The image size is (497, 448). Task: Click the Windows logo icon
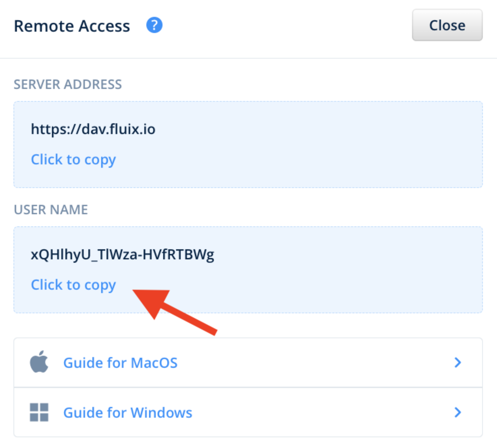click(39, 412)
